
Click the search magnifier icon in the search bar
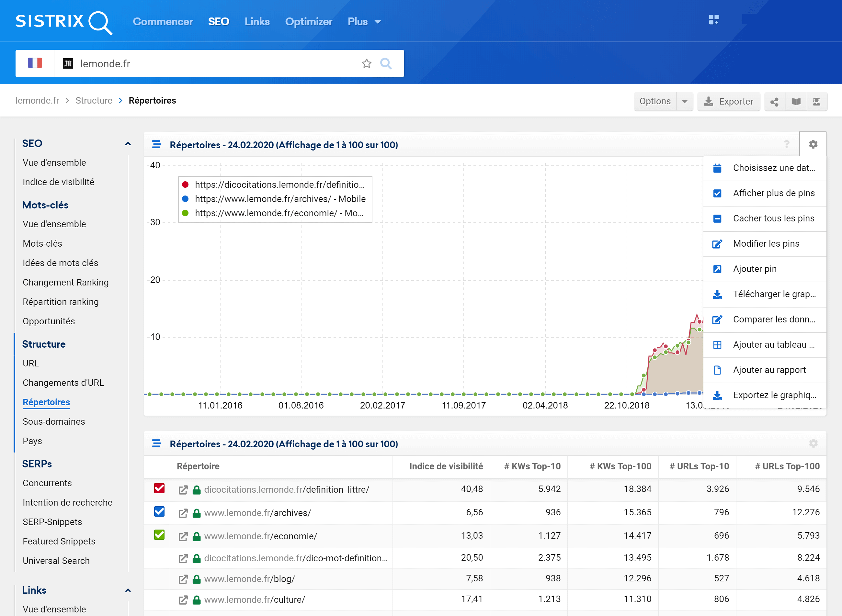[386, 63]
